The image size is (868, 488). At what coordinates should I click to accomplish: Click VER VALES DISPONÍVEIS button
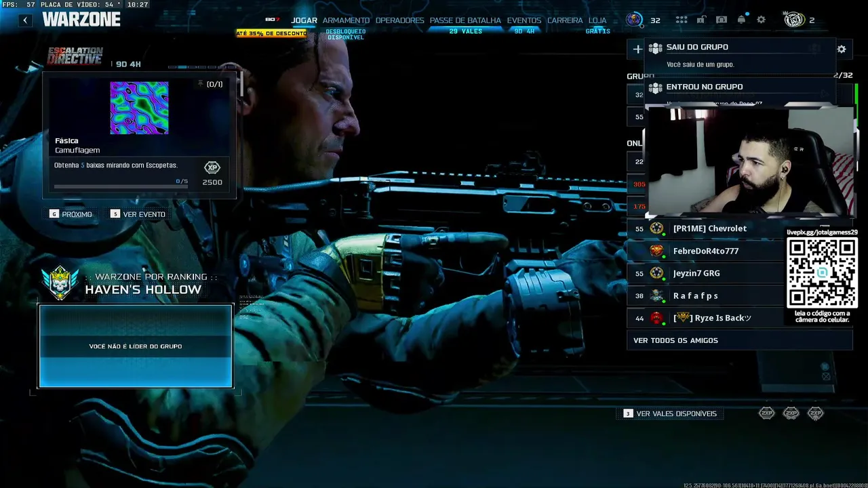click(670, 413)
